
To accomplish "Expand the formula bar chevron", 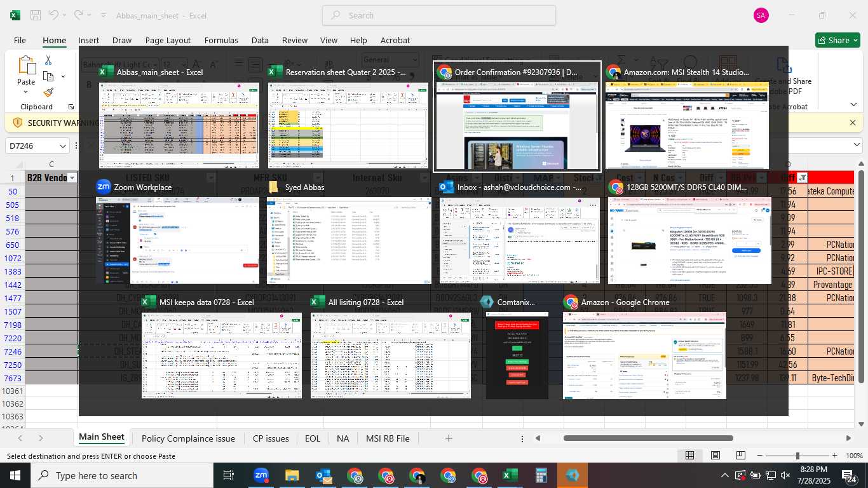I will (x=857, y=146).
